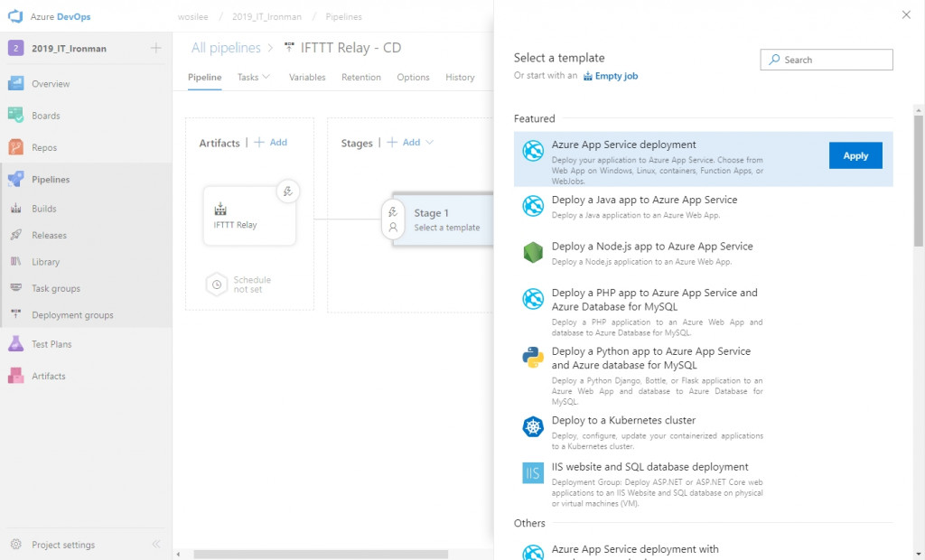The width and height of the screenshot is (925, 560).
Task: Add a new artifact
Action: pyautogui.click(x=271, y=142)
